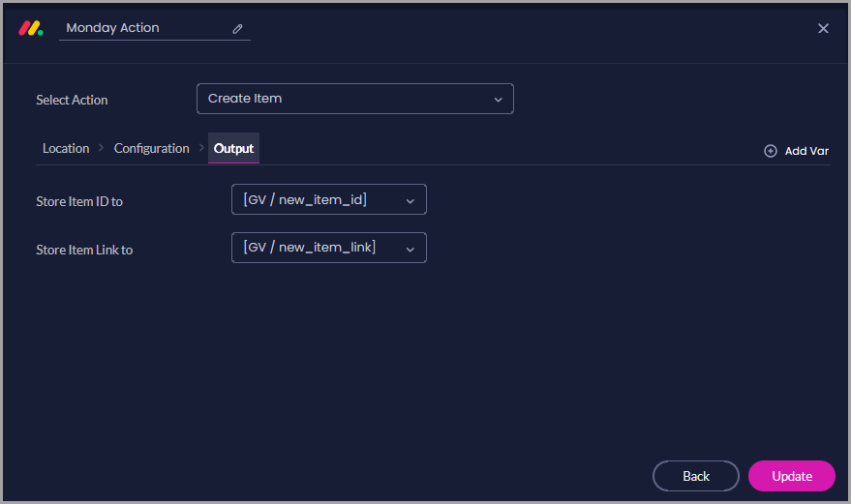851x504 pixels.
Task: Switch to the Configuration tab
Action: tap(151, 148)
